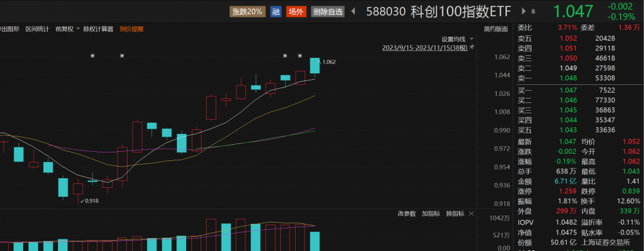Click the 0.918 low price label on chart
Viewport: 644px width, 251px height.
click(92, 201)
